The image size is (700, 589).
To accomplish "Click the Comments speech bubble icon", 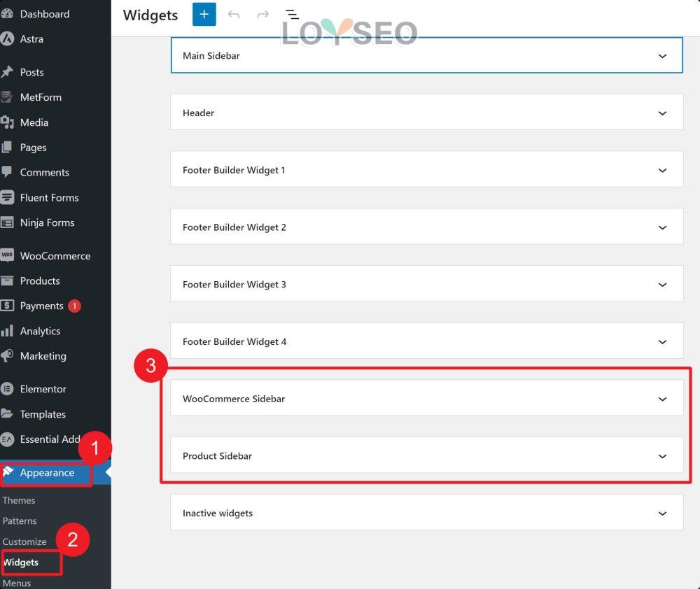I will coord(6,172).
